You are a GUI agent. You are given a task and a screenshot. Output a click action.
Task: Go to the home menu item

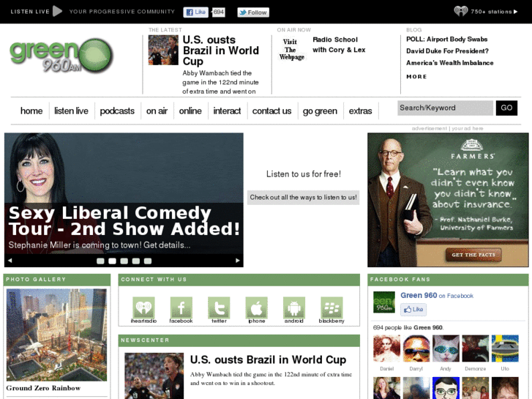tap(31, 111)
